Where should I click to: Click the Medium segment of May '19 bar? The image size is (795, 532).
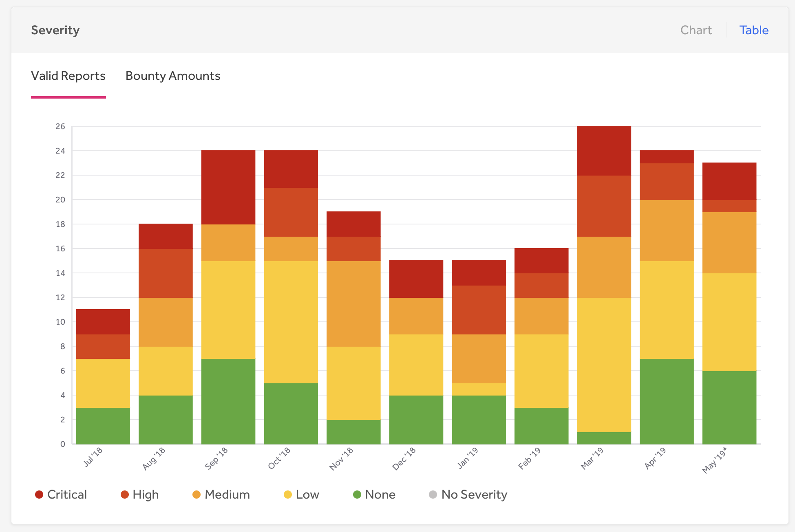729,242
